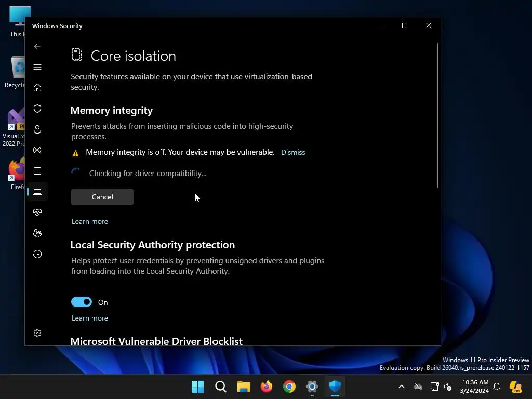Open the Windows Start menu
Image resolution: width=532 pixels, height=399 pixels.
[x=197, y=387]
